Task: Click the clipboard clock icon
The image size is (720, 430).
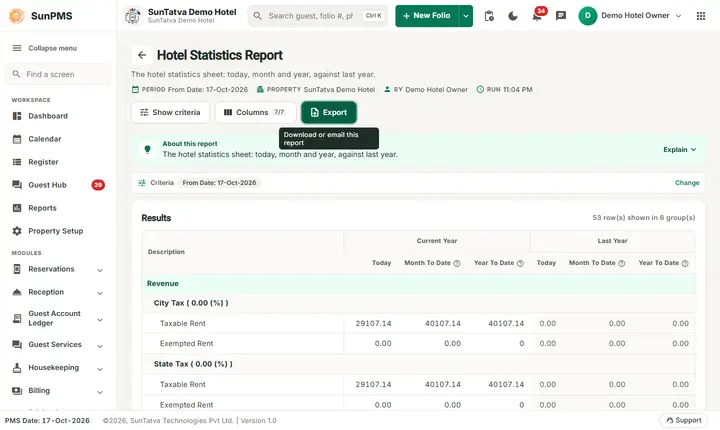Action: 489,16
